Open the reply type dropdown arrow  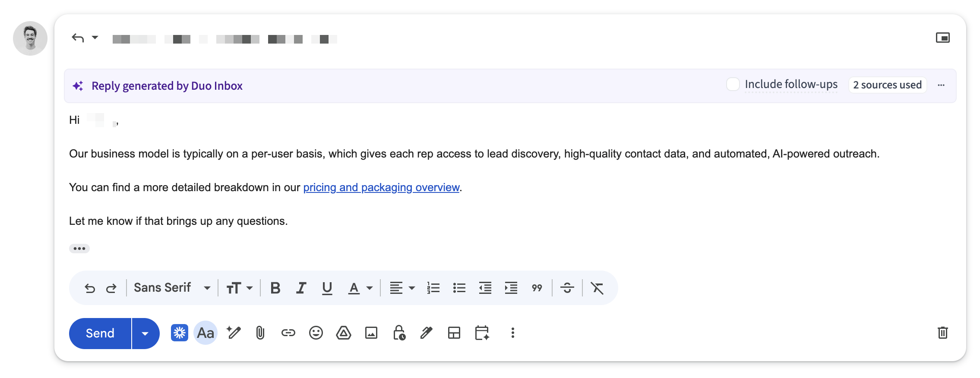pyautogui.click(x=95, y=38)
